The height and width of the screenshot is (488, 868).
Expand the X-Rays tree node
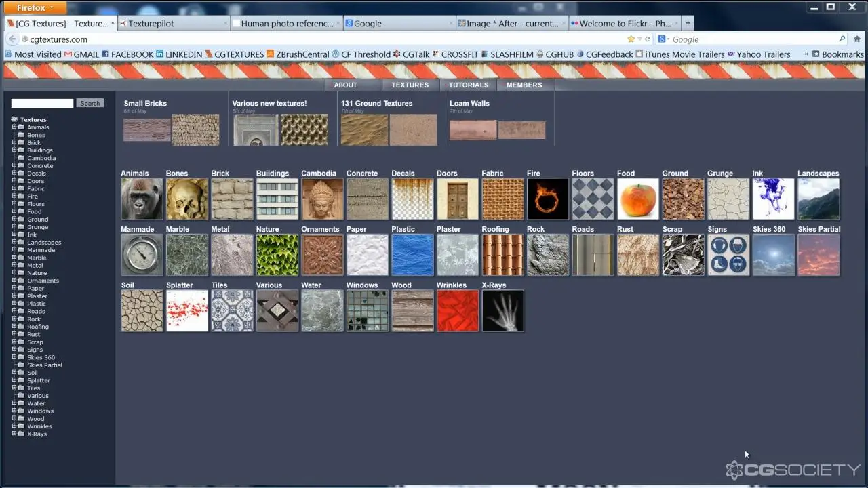pos(14,434)
